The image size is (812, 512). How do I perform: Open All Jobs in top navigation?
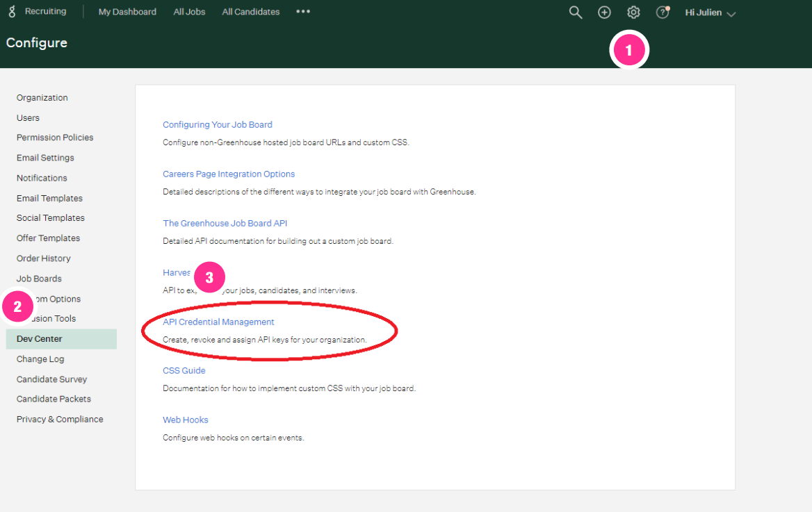pos(189,12)
